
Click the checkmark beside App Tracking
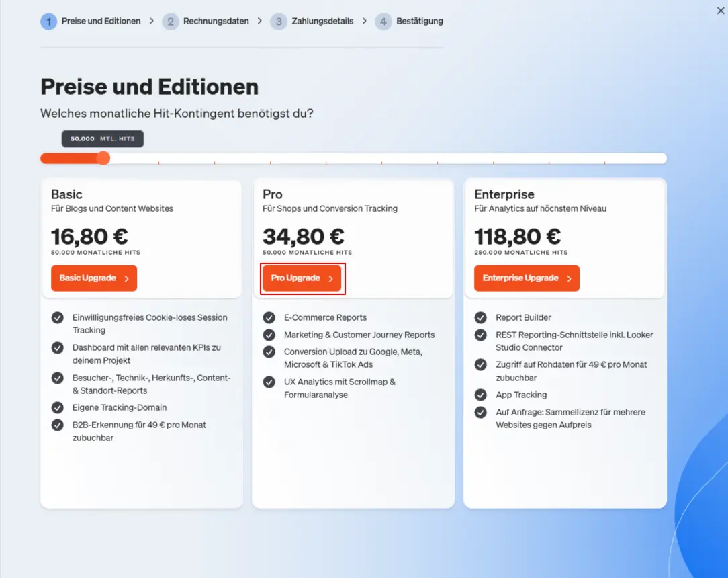pos(481,395)
